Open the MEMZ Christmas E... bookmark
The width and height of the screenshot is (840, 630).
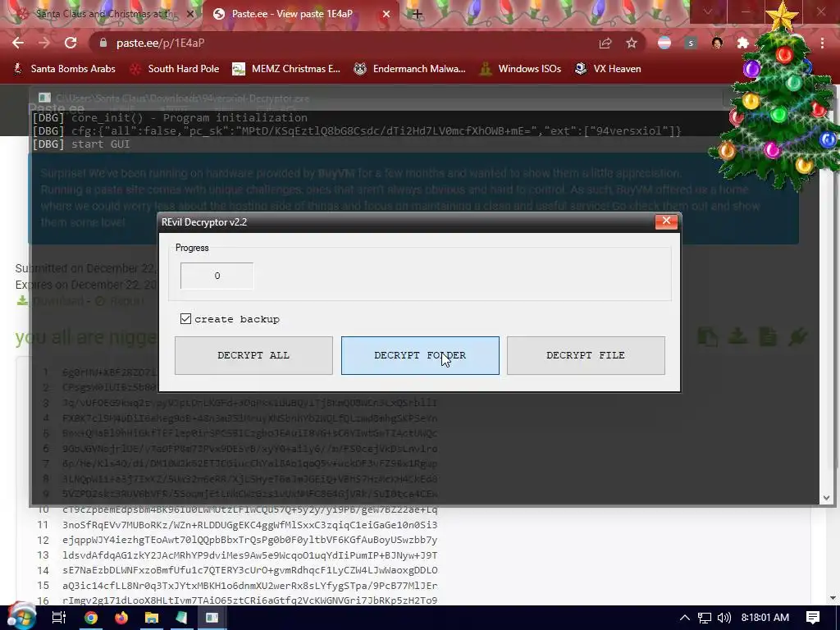[287, 69]
